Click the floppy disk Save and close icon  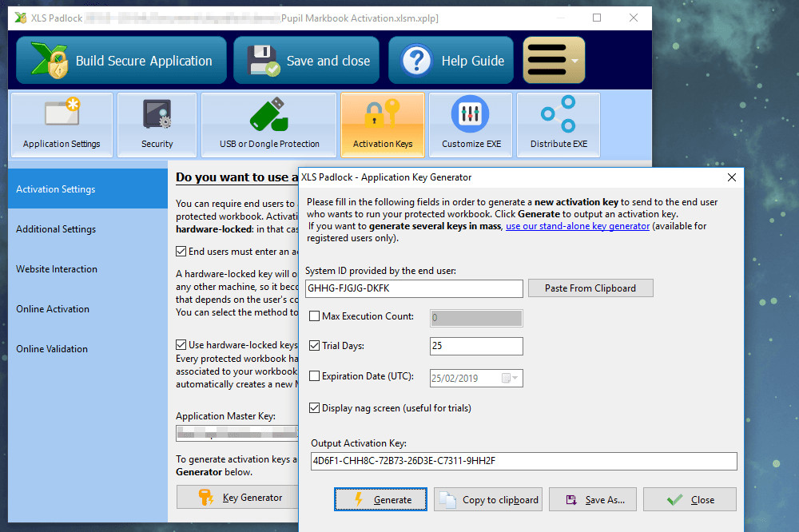[x=264, y=61]
